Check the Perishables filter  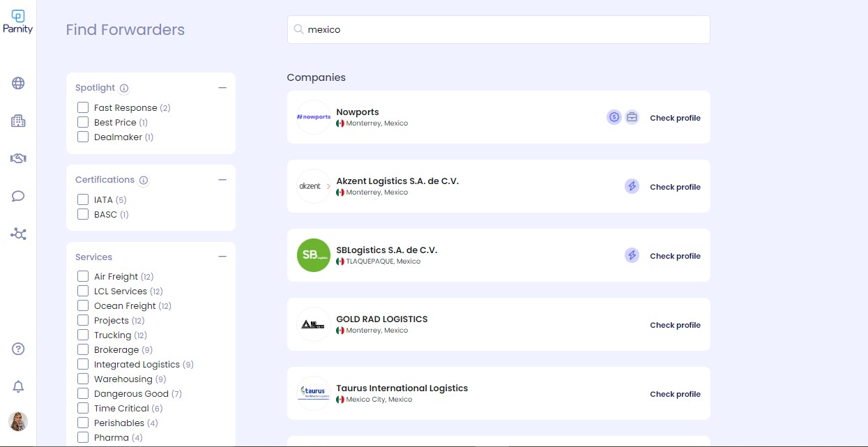pyautogui.click(x=83, y=423)
